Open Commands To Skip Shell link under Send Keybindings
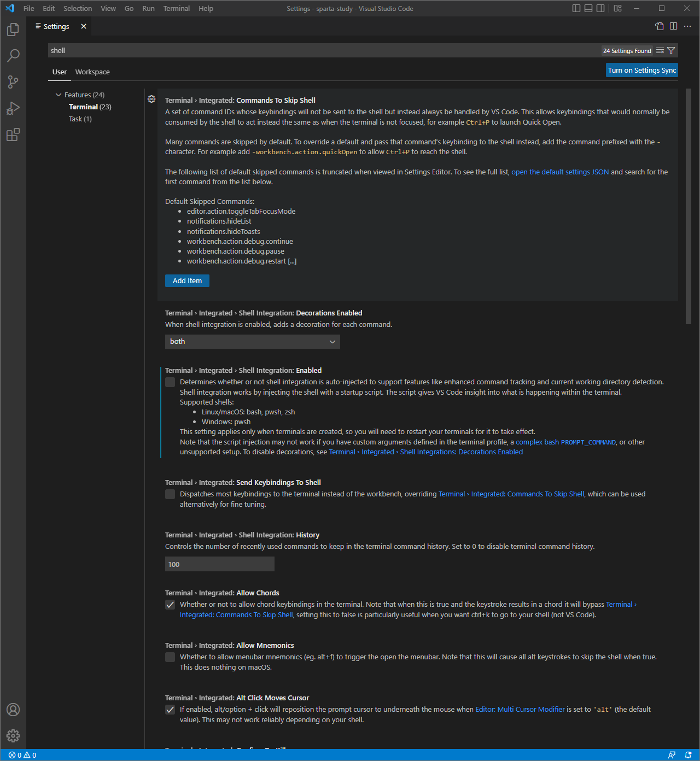Image resolution: width=700 pixels, height=761 pixels. 511,494
